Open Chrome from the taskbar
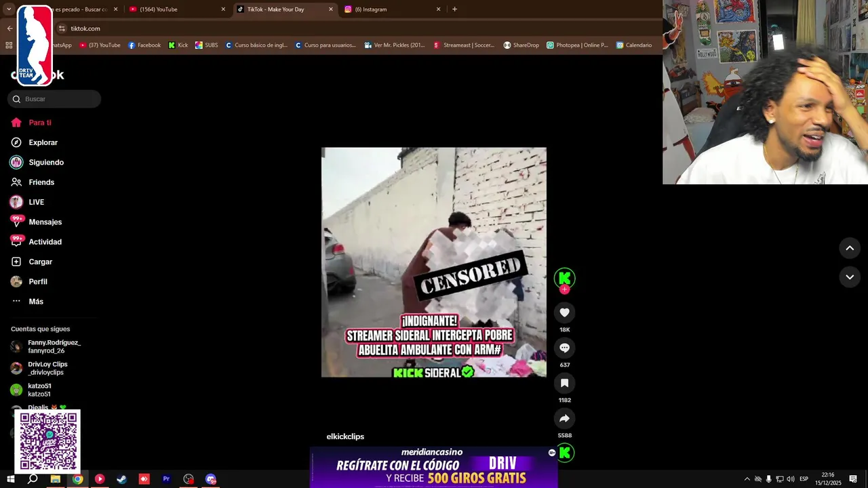Viewport: 868px width, 488px height. click(78, 479)
